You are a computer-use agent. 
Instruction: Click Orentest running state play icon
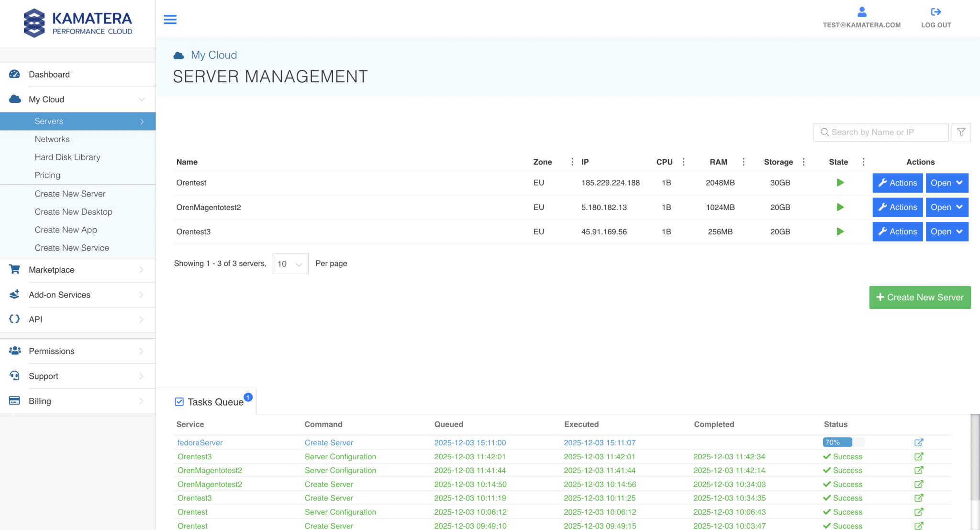click(840, 183)
